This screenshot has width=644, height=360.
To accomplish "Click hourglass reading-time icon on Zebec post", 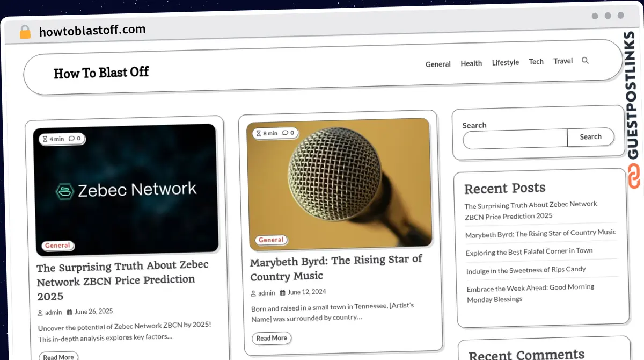I will (46, 139).
